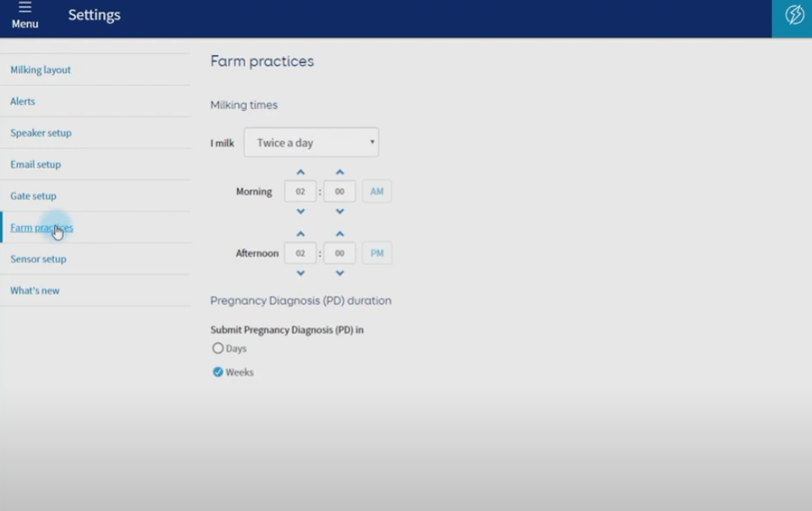This screenshot has width=812, height=511.
Task: Open the 'I milk' Twice a day dropdown
Action: point(311,143)
